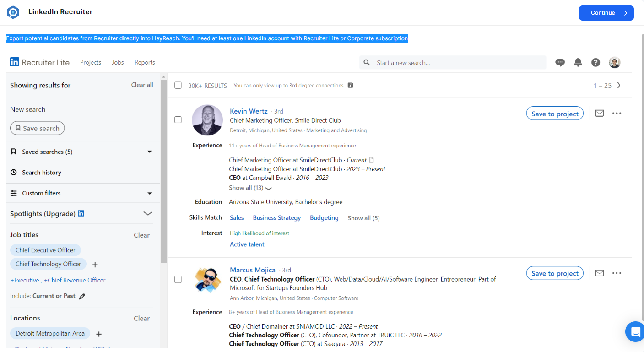Tick the Kevin Wertz checkbox
The width and height of the screenshot is (644, 352).
click(x=178, y=120)
